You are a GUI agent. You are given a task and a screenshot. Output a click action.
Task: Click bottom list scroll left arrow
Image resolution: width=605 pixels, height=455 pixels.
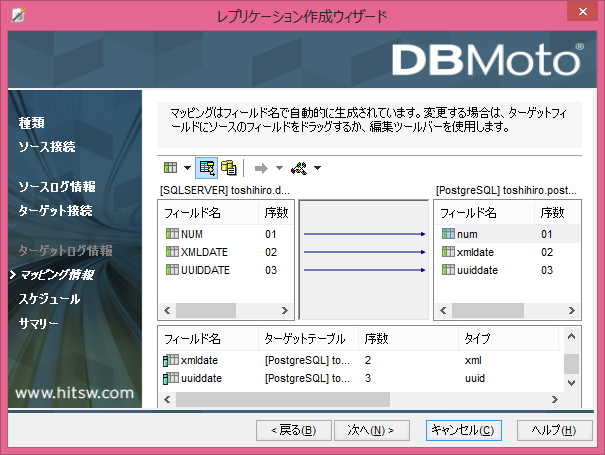click(x=167, y=399)
